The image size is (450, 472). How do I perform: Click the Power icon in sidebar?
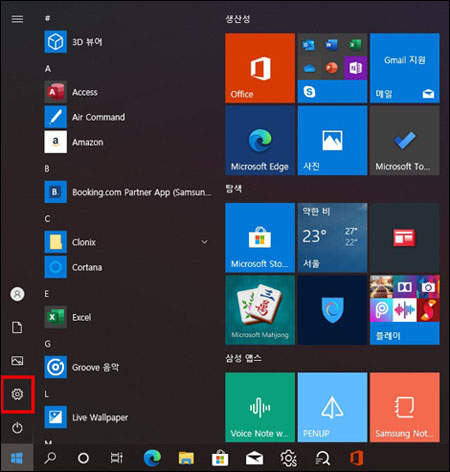(17, 428)
